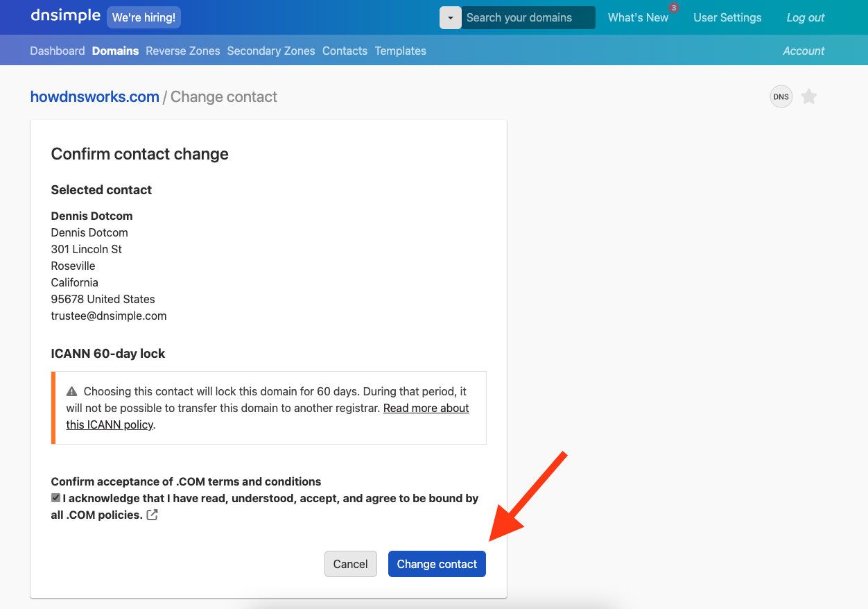Click the warning triangle icon
Screen dimensions: 868x609
coord(72,392)
